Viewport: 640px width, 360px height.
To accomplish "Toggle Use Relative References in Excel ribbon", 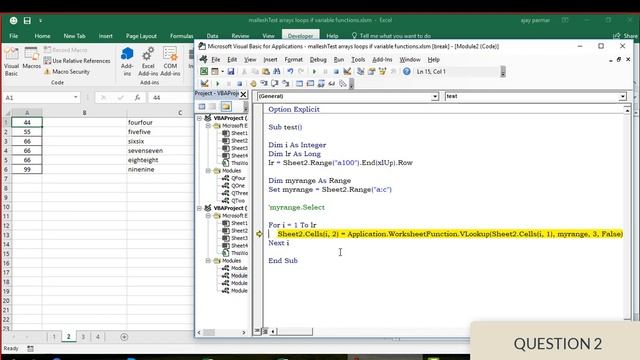I will point(77,61).
